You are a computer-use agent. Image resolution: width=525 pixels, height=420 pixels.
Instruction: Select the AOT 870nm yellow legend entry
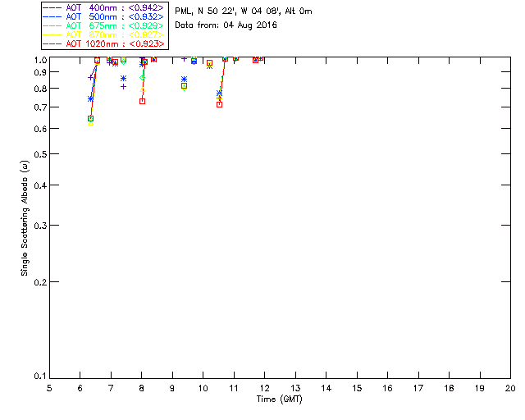tap(103, 34)
